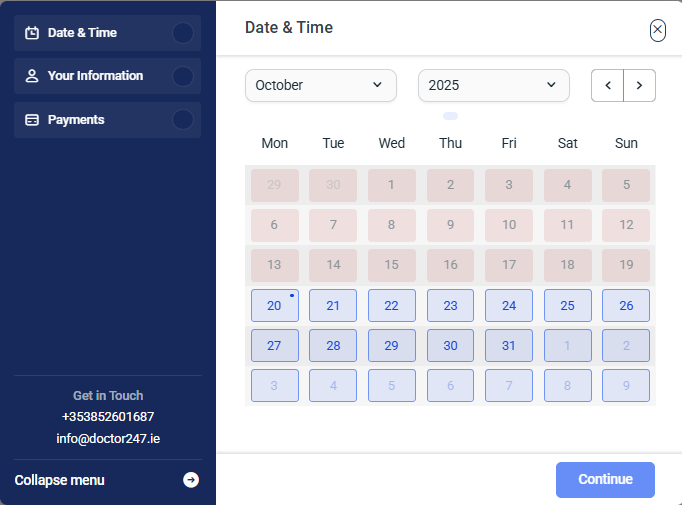
Task: Click the person icon beside Your Information
Action: pyautogui.click(x=32, y=76)
